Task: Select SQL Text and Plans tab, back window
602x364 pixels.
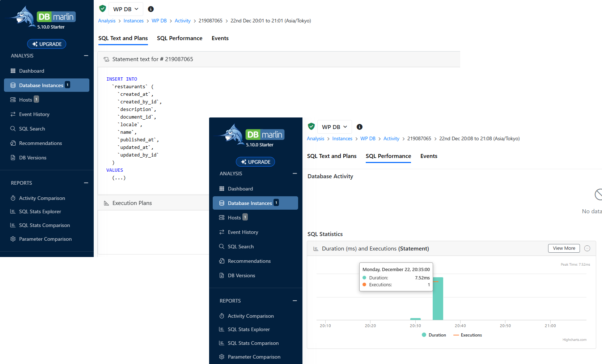Action: [123, 38]
